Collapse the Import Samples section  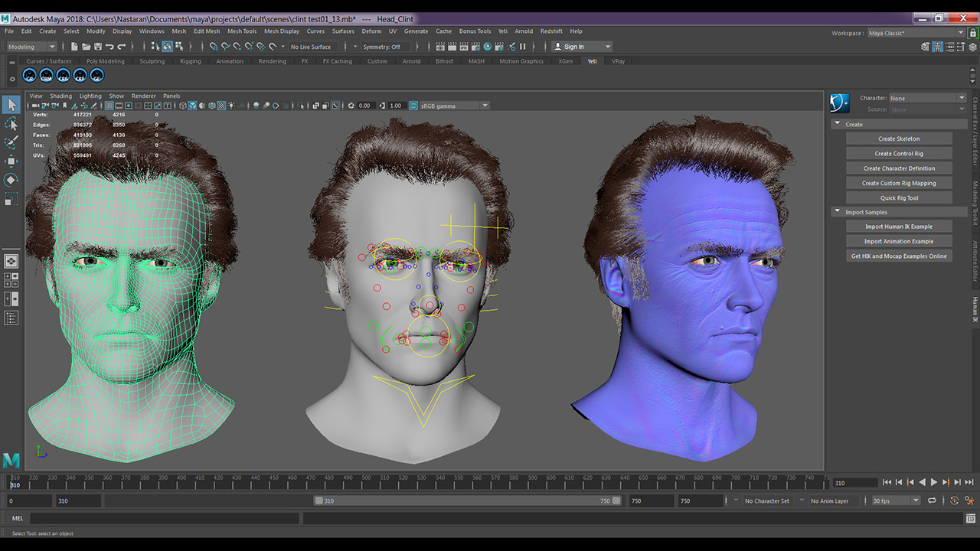tap(838, 212)
